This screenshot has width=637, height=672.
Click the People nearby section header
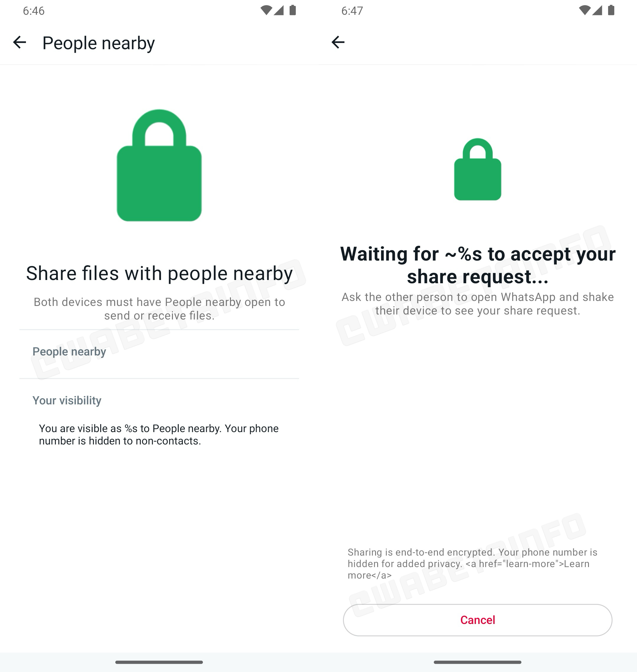[69, 351]
